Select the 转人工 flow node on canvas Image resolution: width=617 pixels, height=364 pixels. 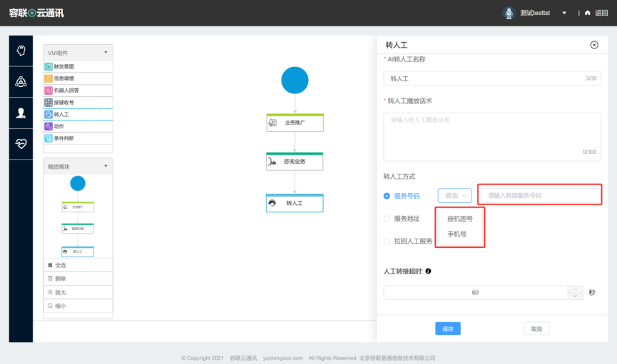point(295,203)
